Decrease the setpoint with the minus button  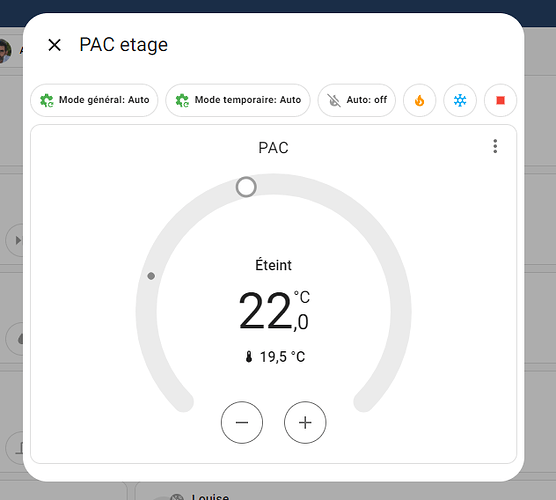coord(242,422)
